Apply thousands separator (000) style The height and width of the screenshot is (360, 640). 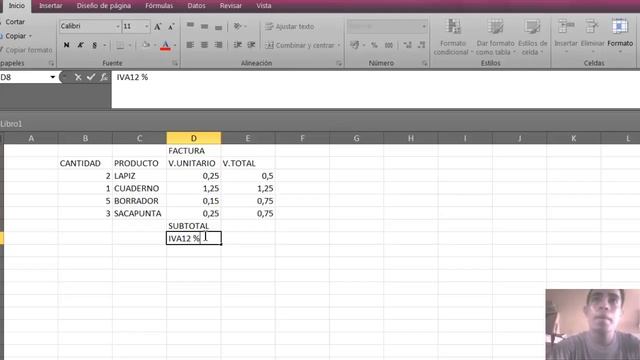pos(389,45)
